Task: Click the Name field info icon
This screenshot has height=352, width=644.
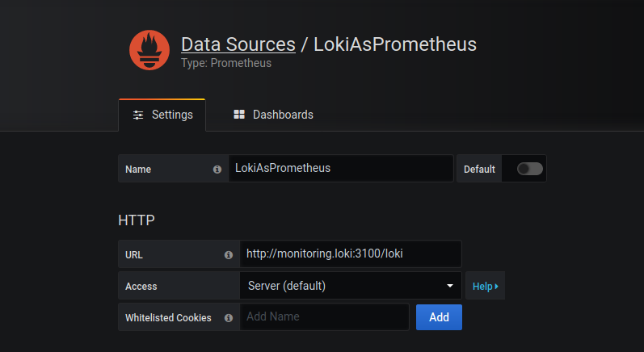Action: click(217, 170)
